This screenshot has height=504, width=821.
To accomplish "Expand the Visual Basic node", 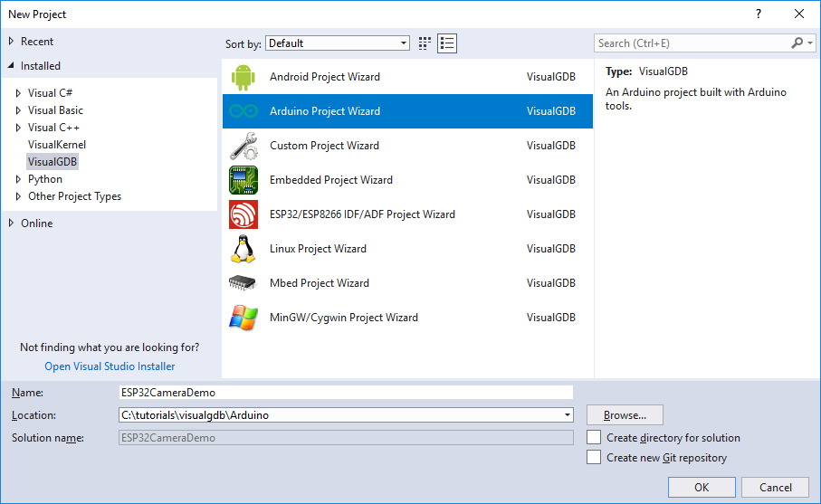I will pos(18,110).
